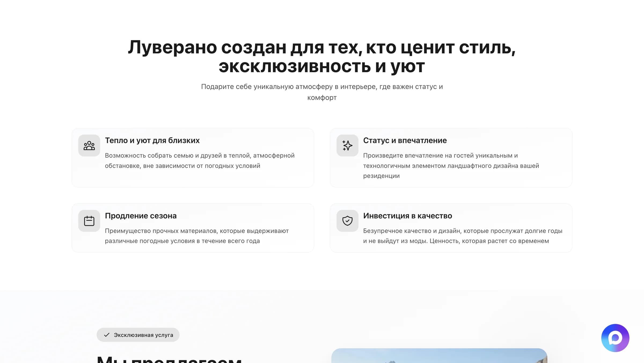Image resolution: width=644 pixels, height=363 pixels.
Task: Click the heading 'Инвестиция в качество'
Action: click(x=408, y=216)
